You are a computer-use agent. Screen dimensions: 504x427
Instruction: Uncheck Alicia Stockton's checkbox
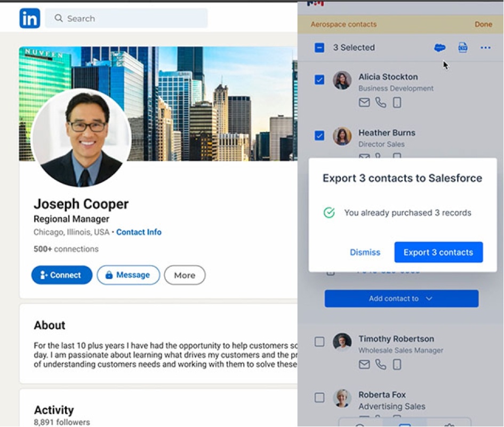tap(319, 80)
